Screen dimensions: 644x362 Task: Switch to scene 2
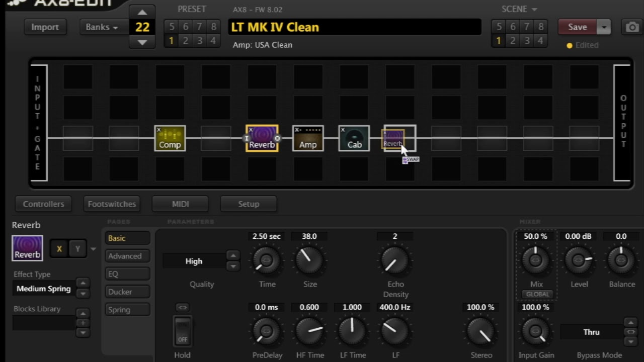(513, 41)
